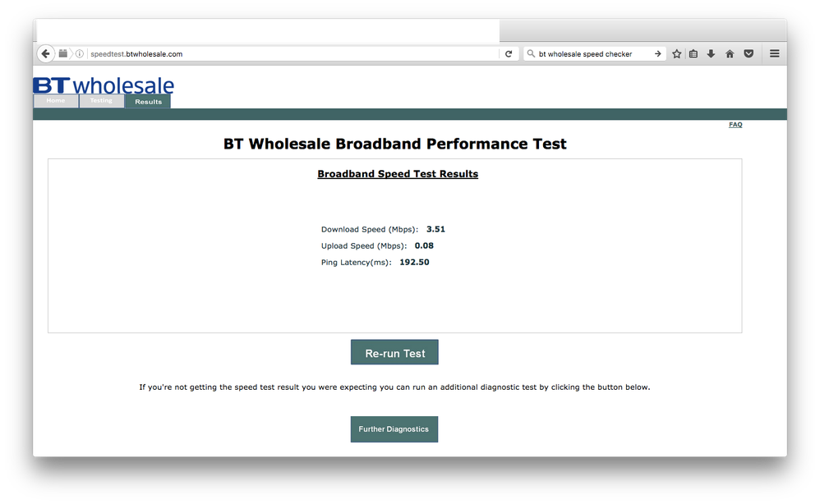Click the Pocket icon in toolbar
Viewport: 820px width, 504px height.
(749, 54)
